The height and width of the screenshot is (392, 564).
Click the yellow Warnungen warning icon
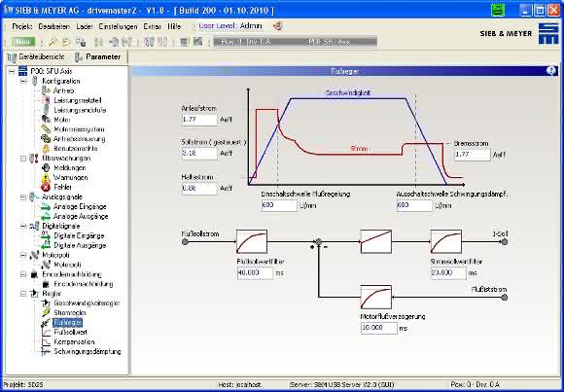46,177
